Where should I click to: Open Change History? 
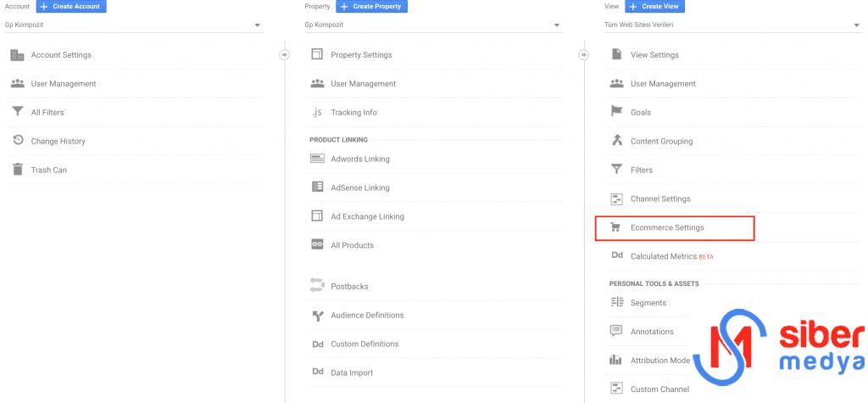pos(58,142)
